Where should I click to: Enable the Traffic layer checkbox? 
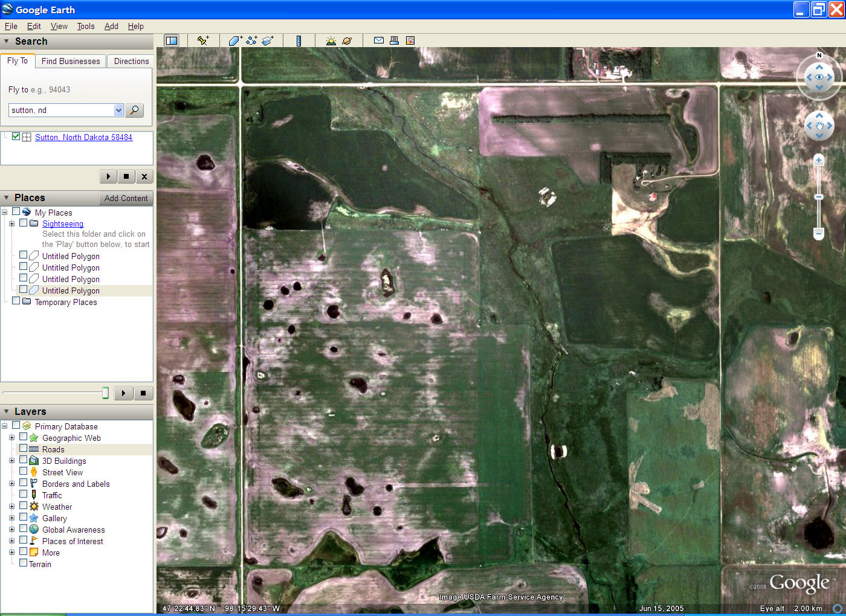[x=23, y=494]
